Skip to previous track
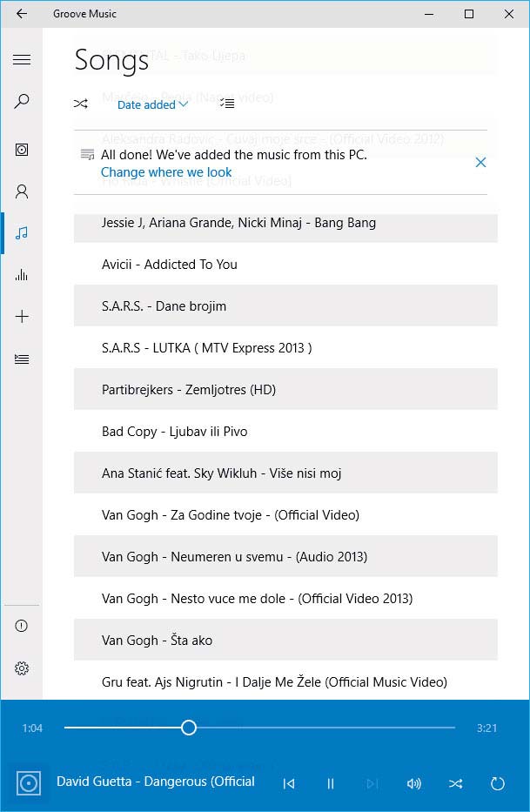 289,783
